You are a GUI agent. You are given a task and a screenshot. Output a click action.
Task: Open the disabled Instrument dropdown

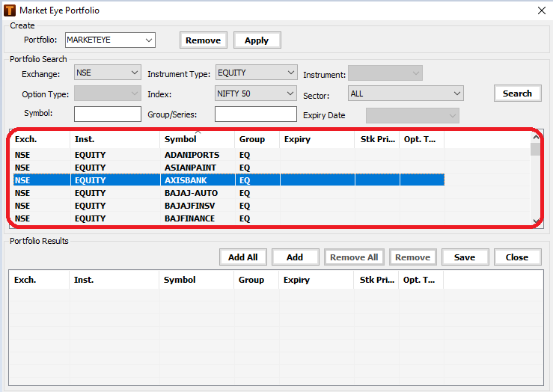[x=385, y=73]
